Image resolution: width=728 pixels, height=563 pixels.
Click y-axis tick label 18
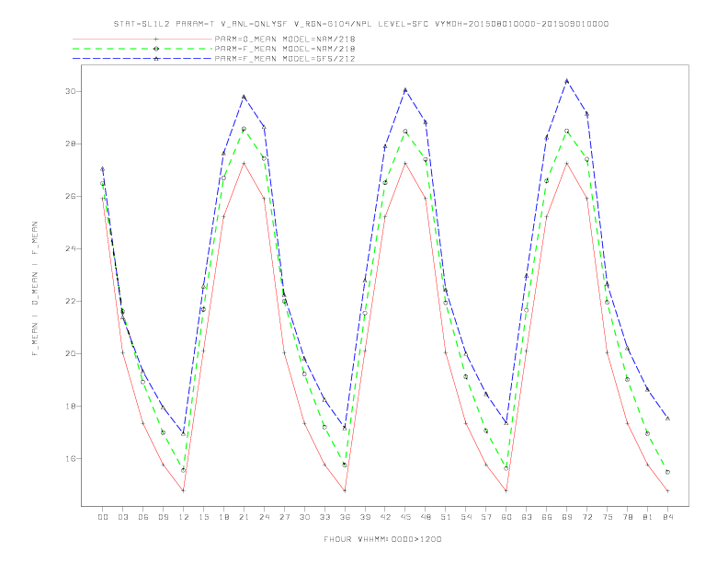point(71,407)
